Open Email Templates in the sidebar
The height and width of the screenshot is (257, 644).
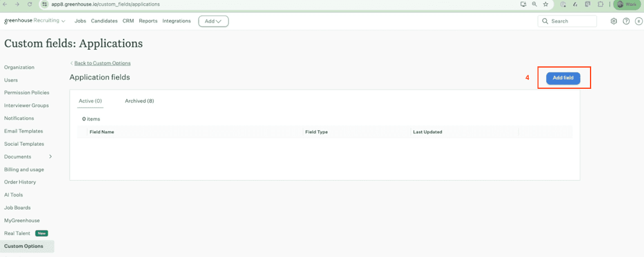[x=23, y=131]
